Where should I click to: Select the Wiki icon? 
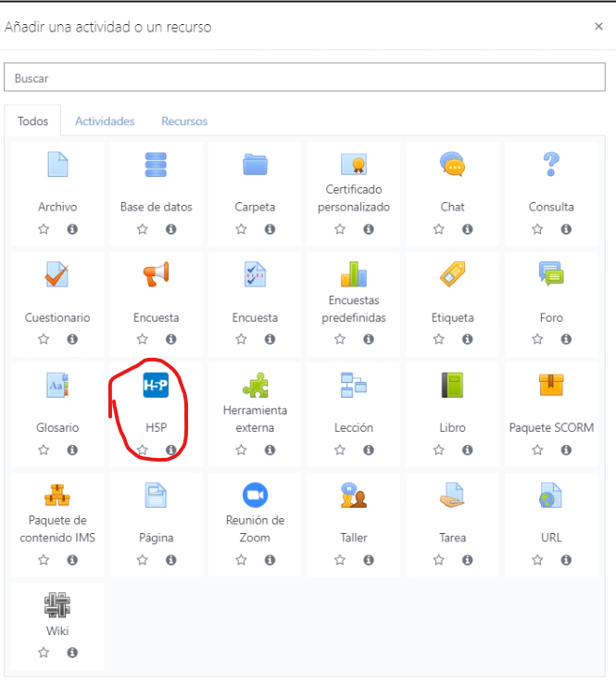coord(57,605)
